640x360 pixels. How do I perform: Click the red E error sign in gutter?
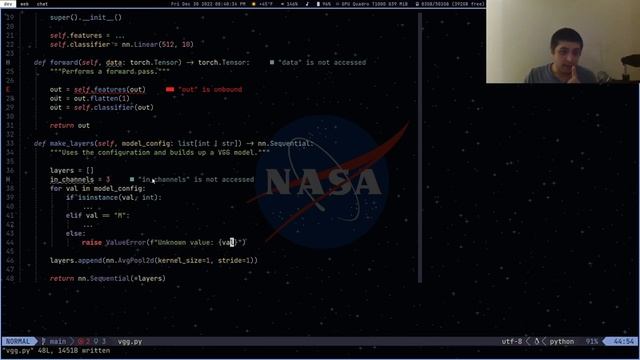[8, 89]
